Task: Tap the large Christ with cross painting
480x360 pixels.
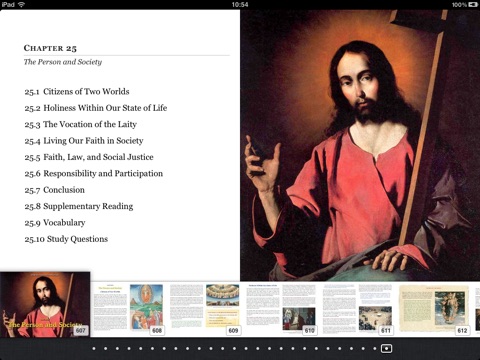Action: [360, 145]
